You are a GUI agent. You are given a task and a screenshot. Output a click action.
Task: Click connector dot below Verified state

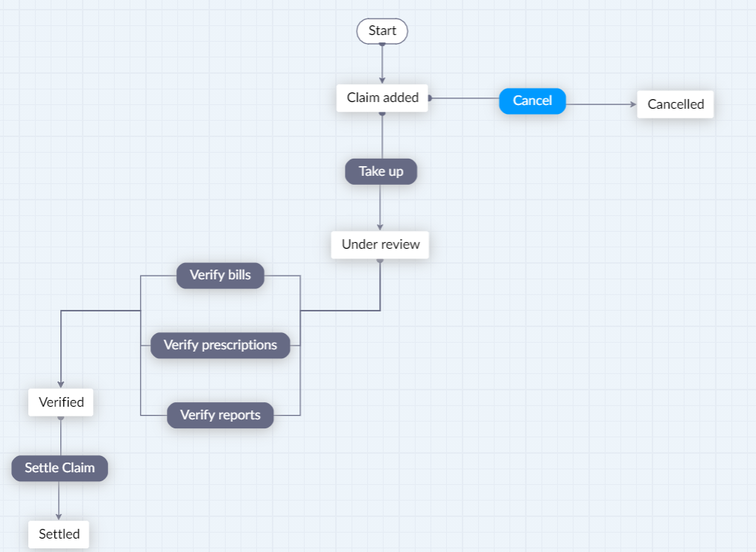(x=61, y=418)
